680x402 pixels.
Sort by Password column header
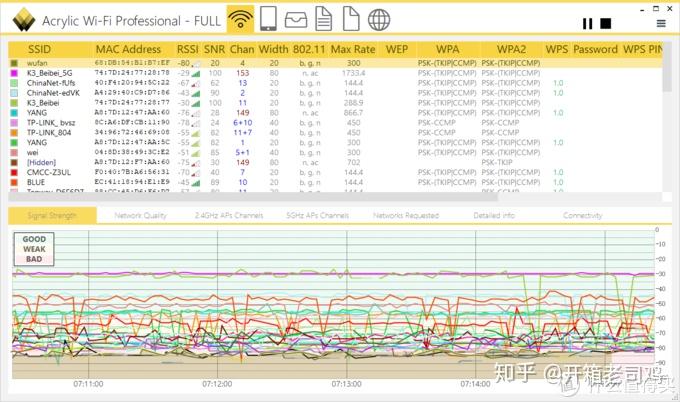595,49
